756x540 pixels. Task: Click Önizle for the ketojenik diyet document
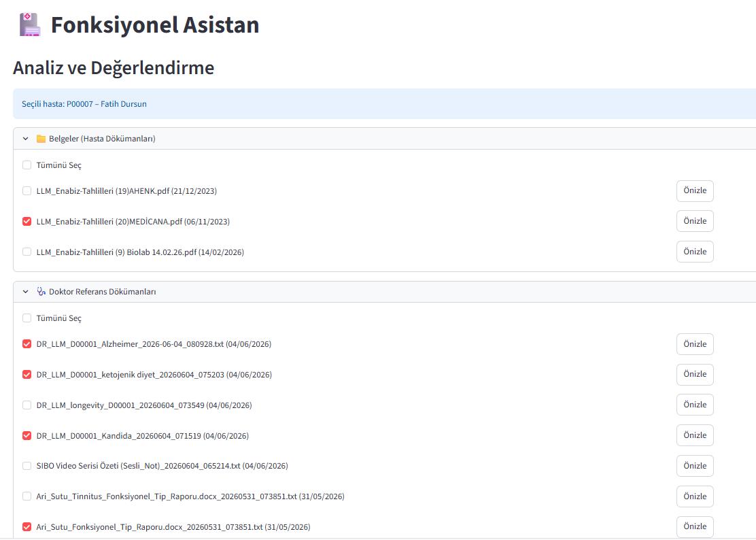pos(695,375)
